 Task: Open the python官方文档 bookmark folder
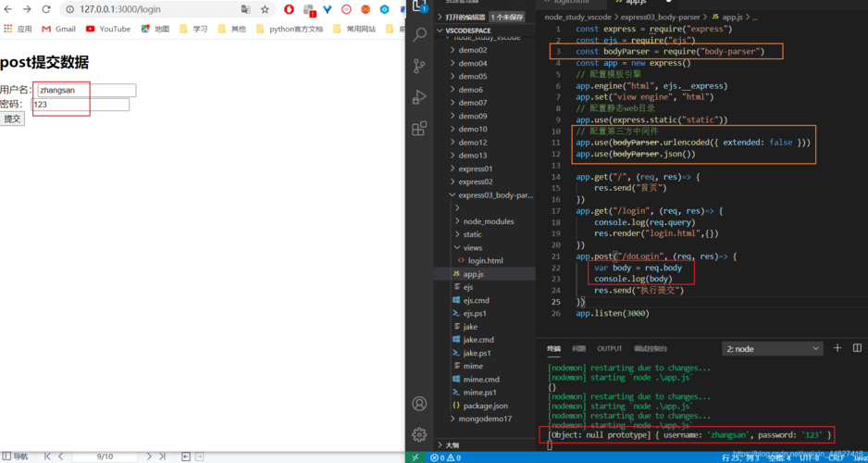(290, 29)
